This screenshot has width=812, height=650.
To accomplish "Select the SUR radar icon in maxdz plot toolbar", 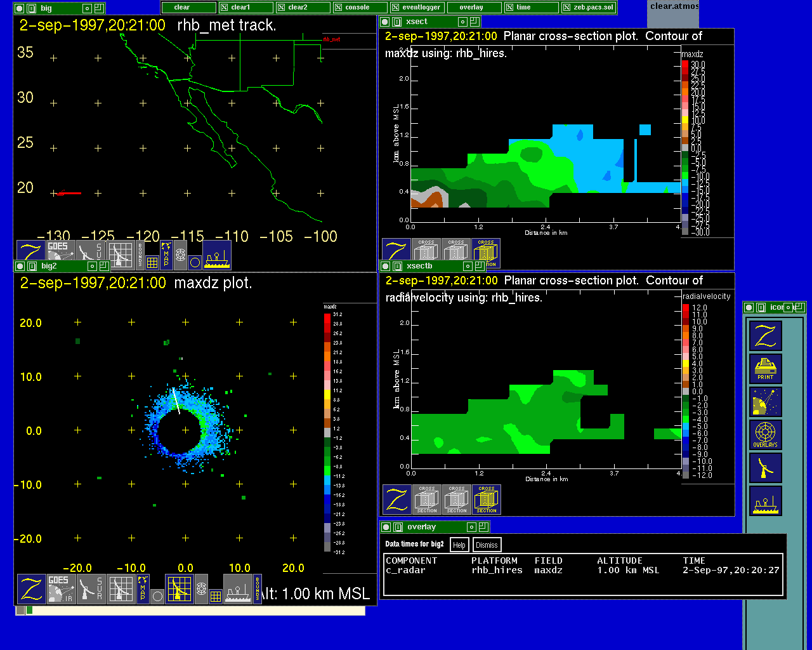I will click(x=92, y=589).
